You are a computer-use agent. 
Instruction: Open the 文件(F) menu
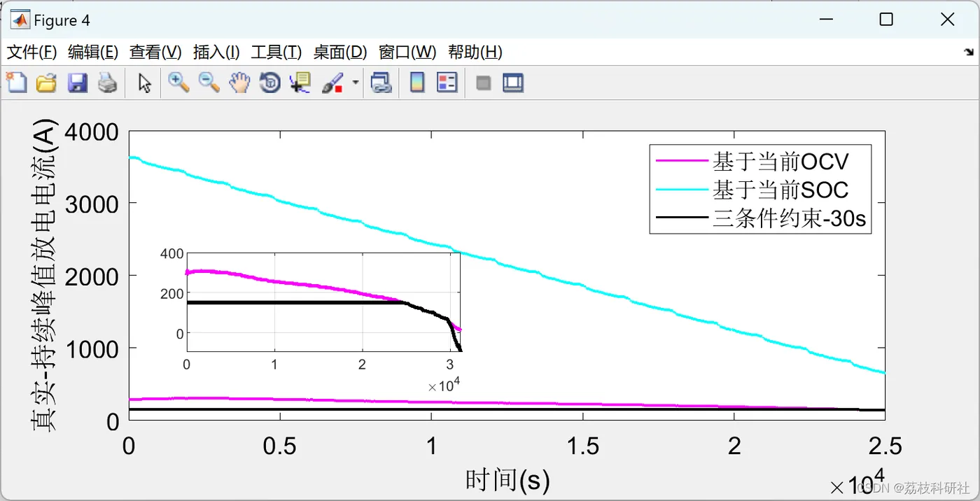[32, 52]
